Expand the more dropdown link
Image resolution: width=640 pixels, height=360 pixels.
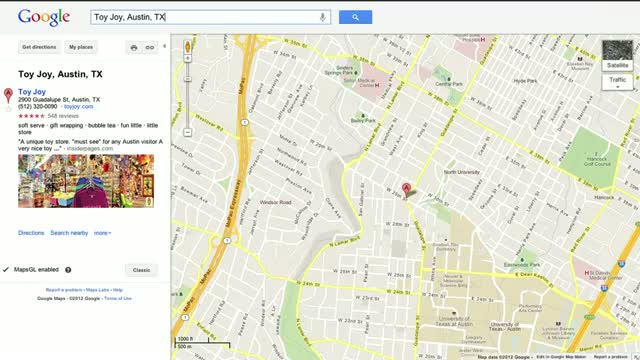[x=102, y=233]
